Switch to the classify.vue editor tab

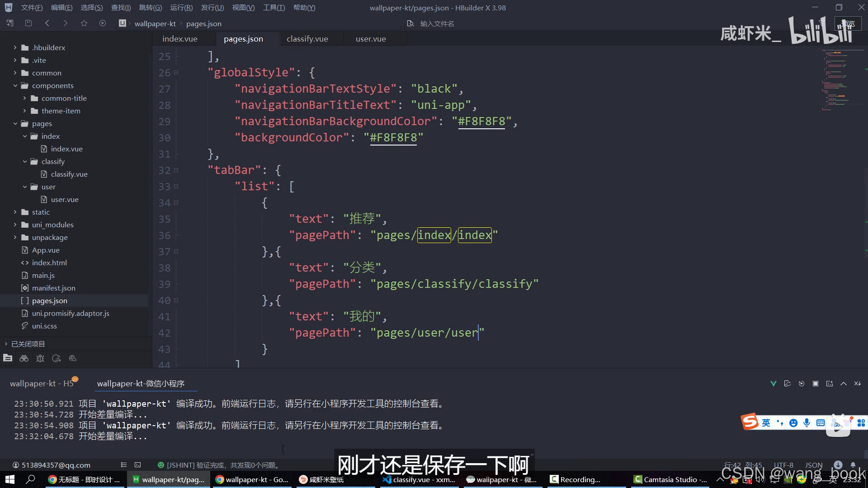click(x=307, y=39)
